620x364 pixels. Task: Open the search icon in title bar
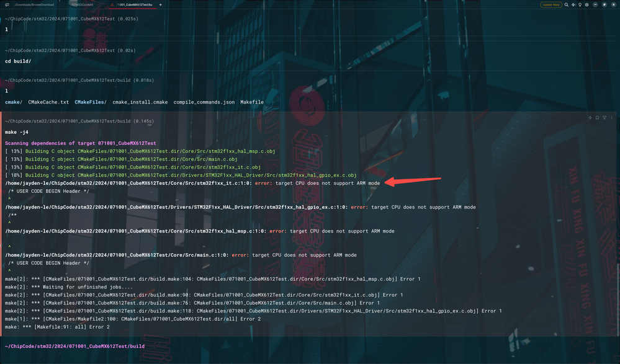pyautogui.click(x=567, y=5)
